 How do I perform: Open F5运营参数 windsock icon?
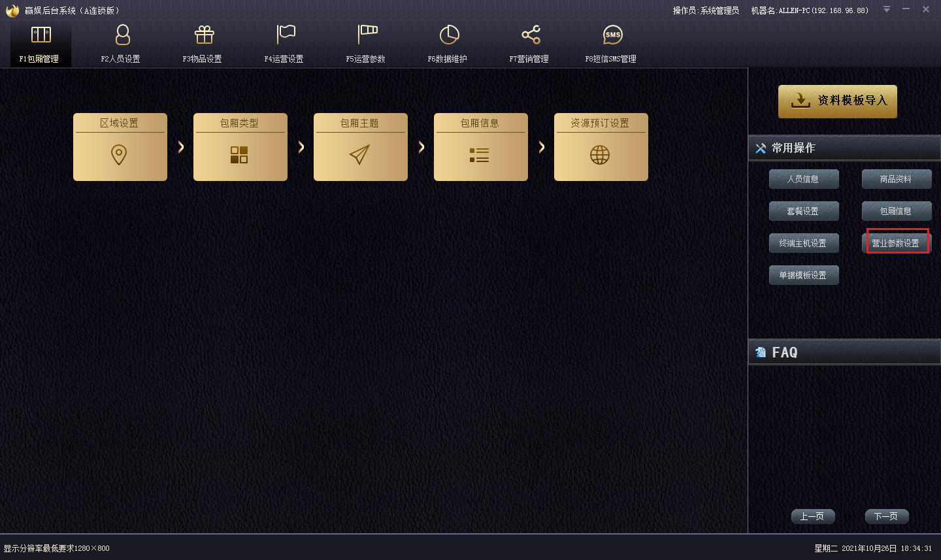tap(367, 35)
